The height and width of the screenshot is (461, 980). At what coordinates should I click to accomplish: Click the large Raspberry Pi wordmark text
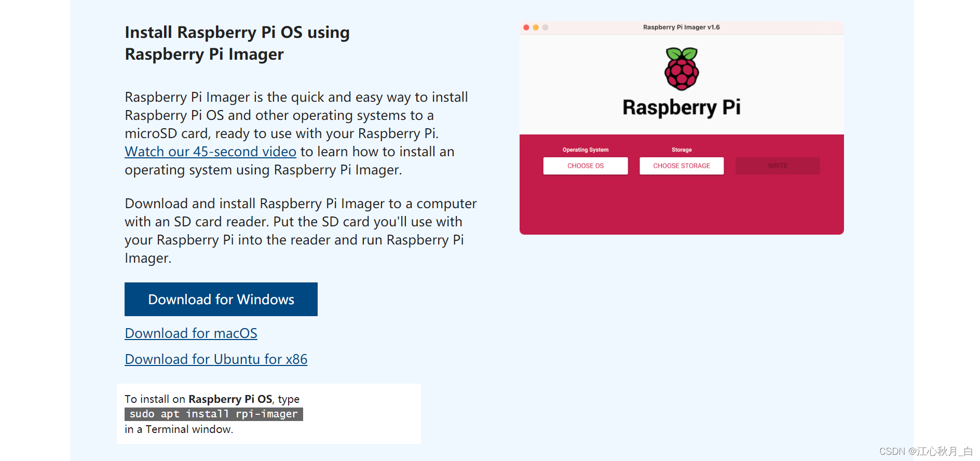[x=682, y=107]
